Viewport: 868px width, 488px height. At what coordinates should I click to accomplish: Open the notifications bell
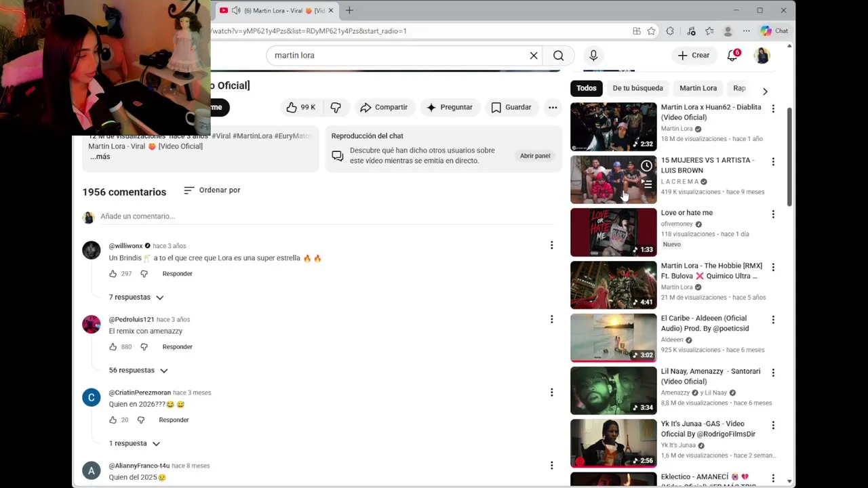732,56
